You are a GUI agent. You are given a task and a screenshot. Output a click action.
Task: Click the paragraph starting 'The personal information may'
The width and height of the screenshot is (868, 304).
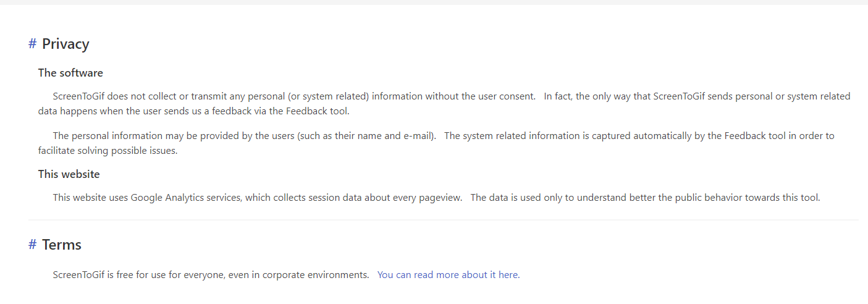point(436,143)
